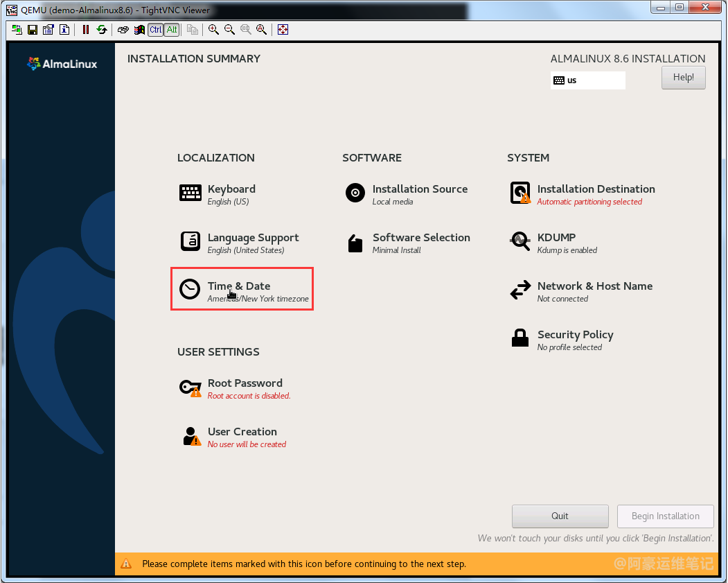The width and height of the screenshot is (728, 583).
Task: Open the KDUMP magnifier icon
Action: click(520, 241)
